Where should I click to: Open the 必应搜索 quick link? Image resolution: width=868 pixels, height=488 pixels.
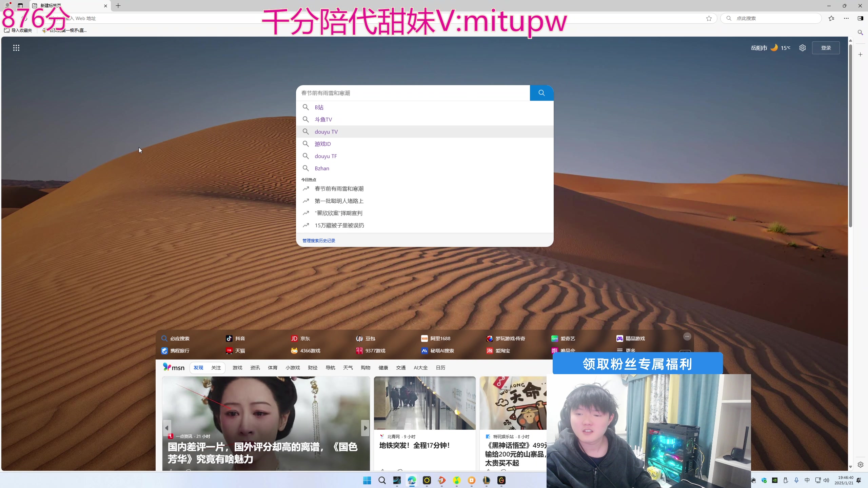(175, 339)
